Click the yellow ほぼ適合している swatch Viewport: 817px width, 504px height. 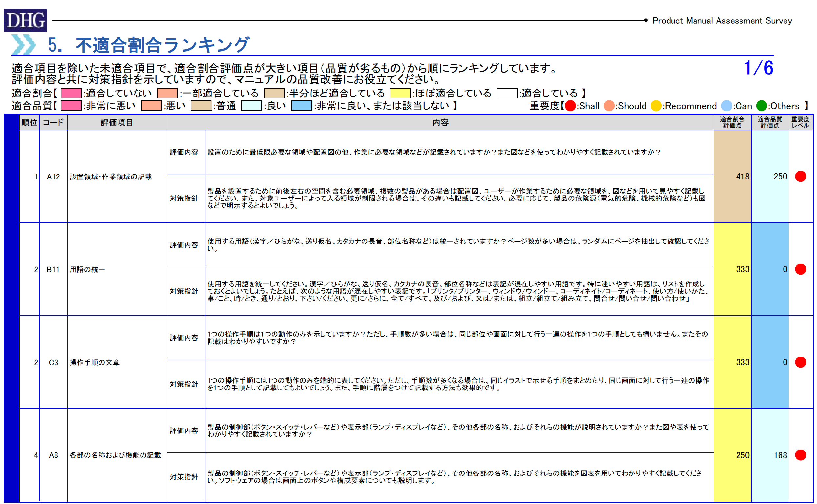(x=400, y=93)
